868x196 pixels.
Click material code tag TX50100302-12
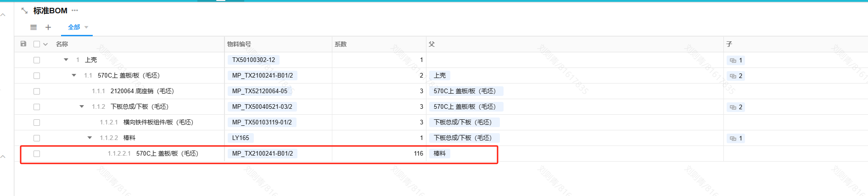pos(253,60)
